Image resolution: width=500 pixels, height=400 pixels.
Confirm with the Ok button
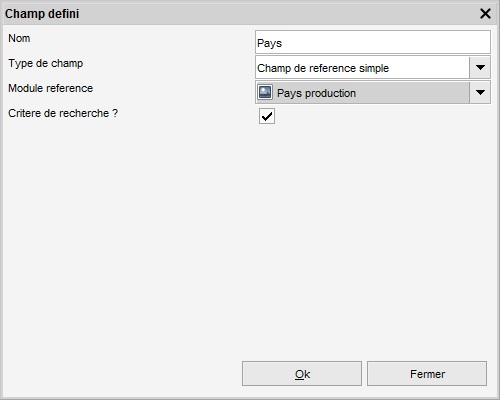[302, 374]
